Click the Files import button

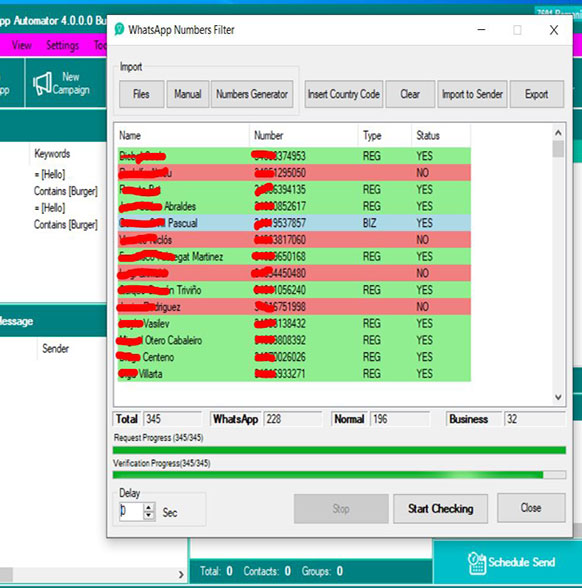click(x=141, y=94)
